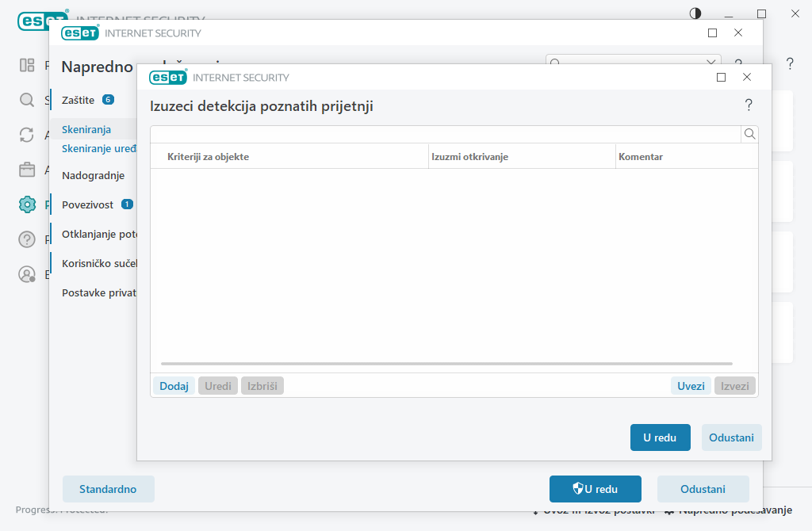Viewport: 812px width, 531px height.
Task: Click the Izbriši button
Action: click(x=262, y=386)
